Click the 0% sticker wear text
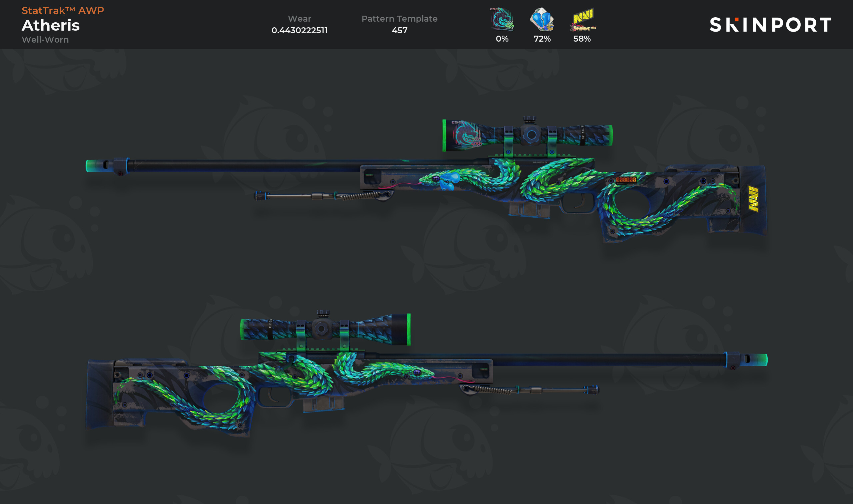 click(502, 39)
